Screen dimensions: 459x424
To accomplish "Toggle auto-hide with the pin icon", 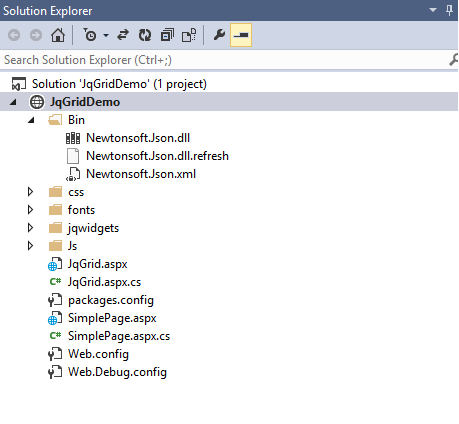I will click(449, 10).
